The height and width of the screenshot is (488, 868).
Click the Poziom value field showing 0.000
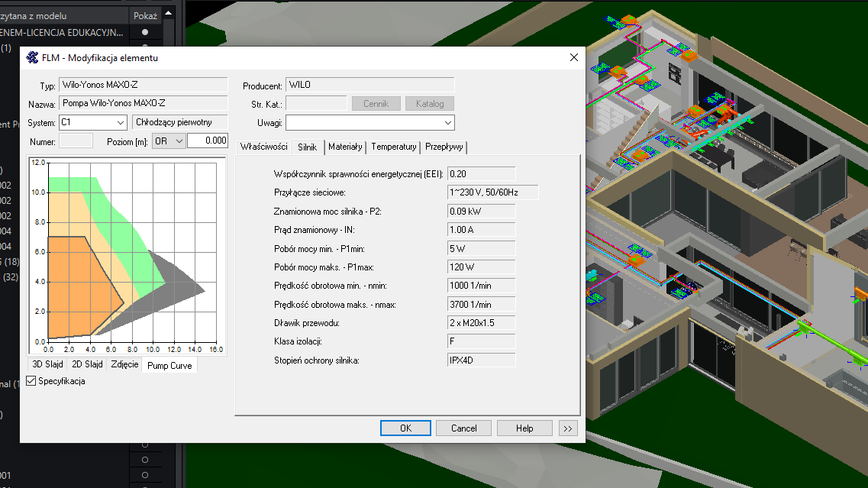point(207,141)
